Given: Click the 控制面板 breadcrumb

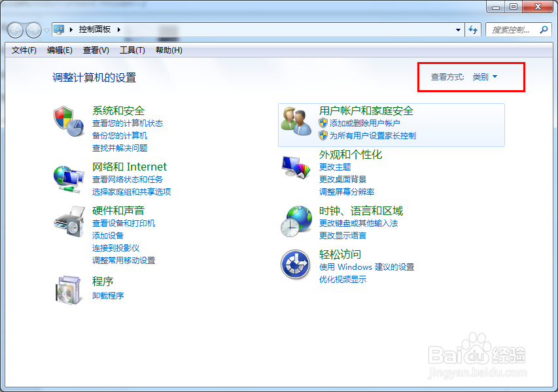Looking at the screenshot, I should click(95, 29).
